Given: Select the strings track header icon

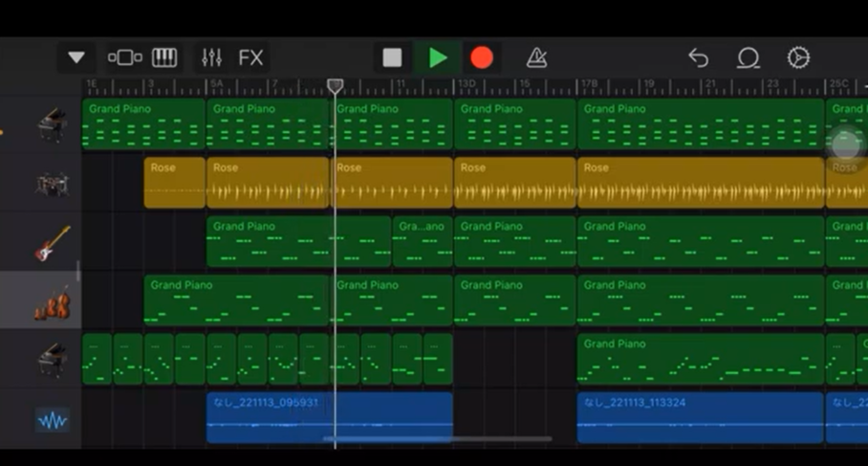Looking at the screenshot, I should pos(52,302).
